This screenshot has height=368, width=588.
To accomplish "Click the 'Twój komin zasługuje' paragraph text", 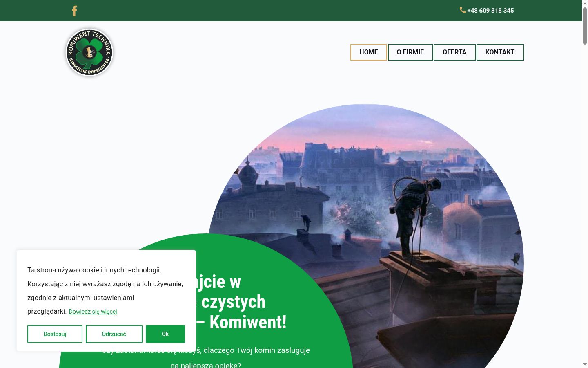I will pyautogui.click(x=273, y=350).
